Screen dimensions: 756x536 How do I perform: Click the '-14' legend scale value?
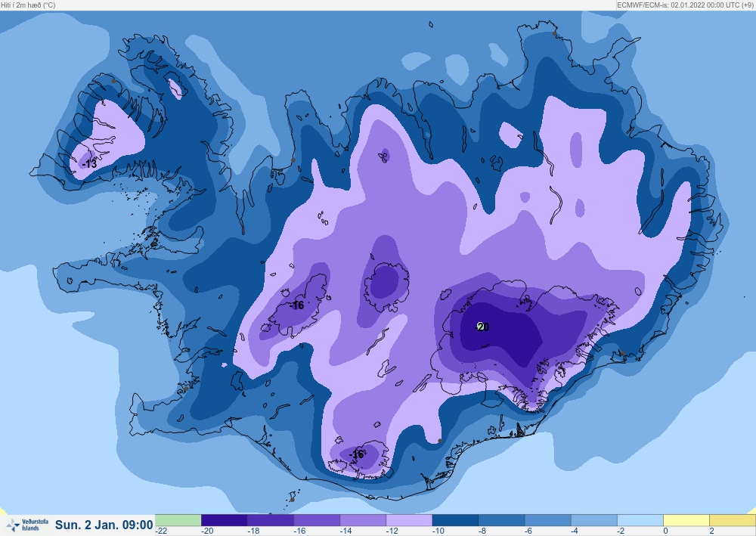click(345, 531)
